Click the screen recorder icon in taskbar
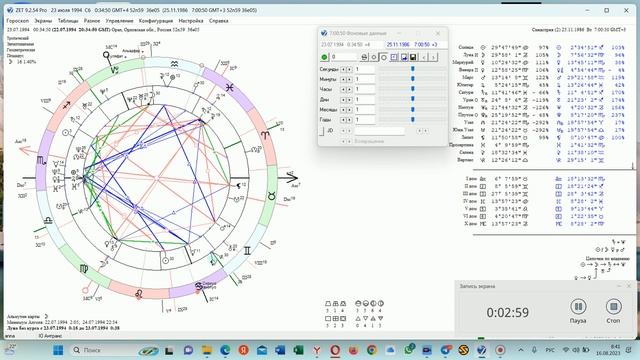 tap(500, 350)
